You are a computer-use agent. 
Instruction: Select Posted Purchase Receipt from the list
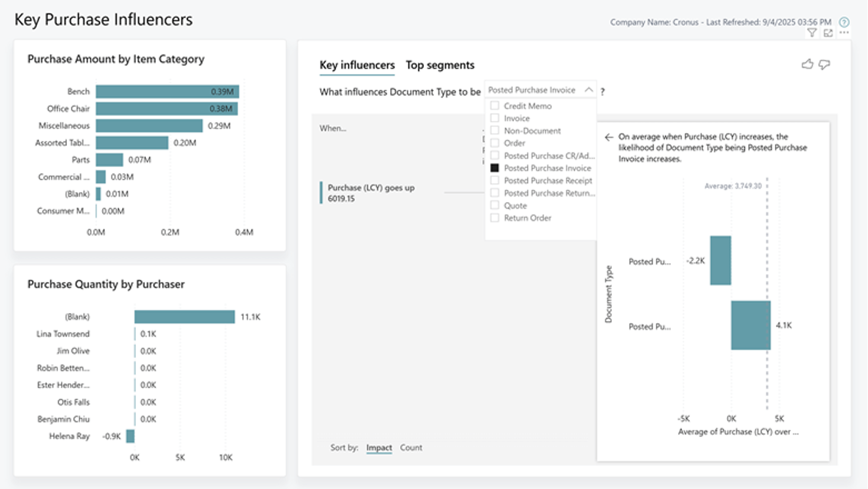click(547, 180)
